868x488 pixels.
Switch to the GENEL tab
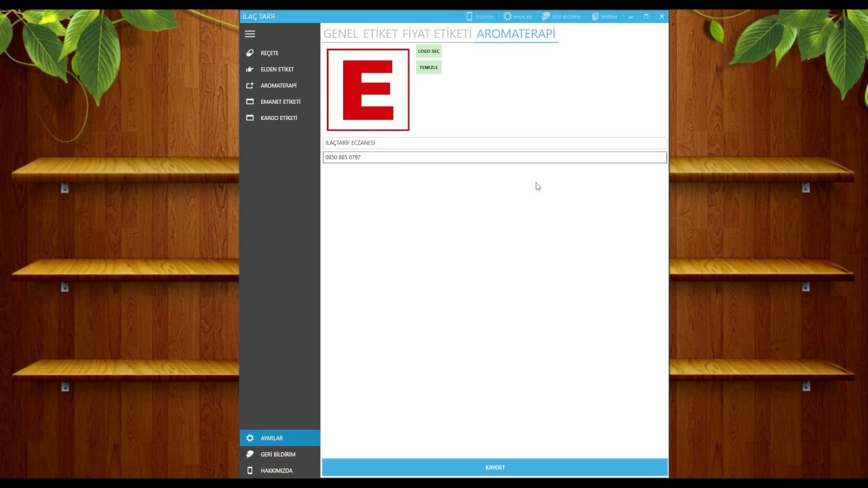click(x=340, y=34)
